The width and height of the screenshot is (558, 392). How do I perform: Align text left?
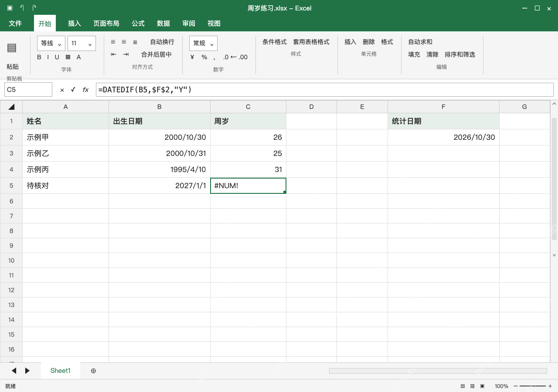click(113, 42)
